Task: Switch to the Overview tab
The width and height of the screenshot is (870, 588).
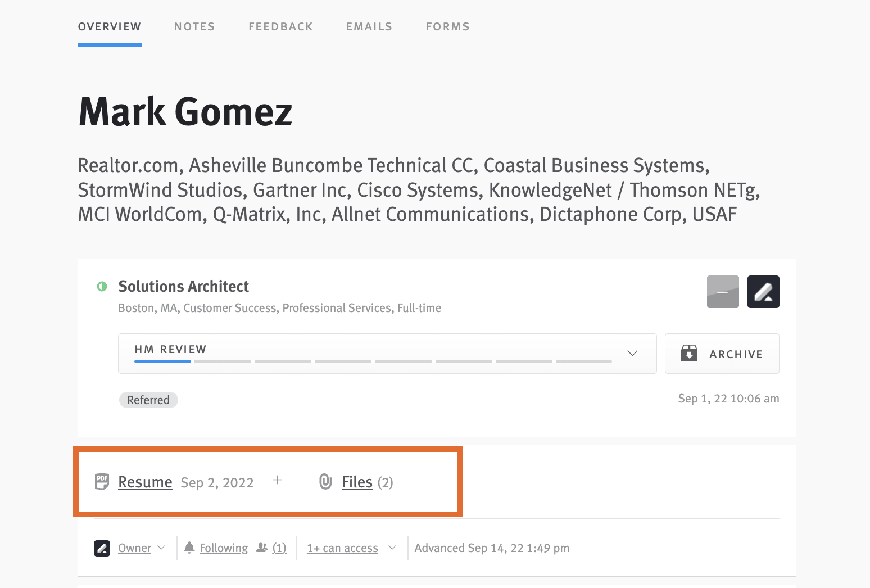Action: (110, 26)
